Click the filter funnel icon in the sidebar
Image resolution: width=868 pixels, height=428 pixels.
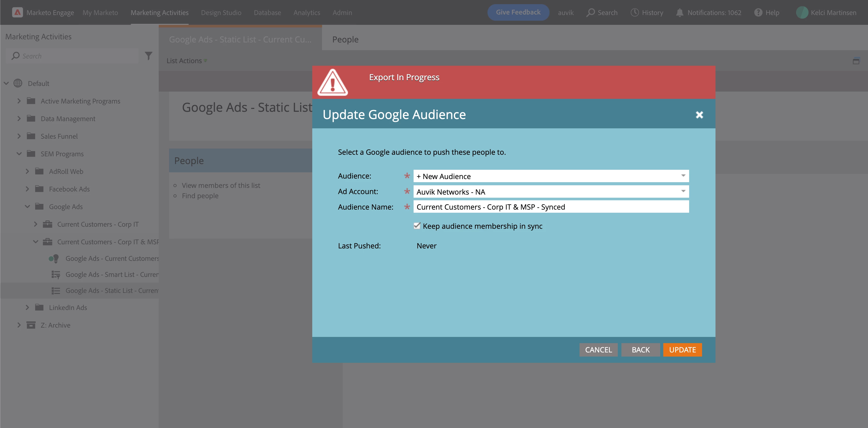pos(148,56)
